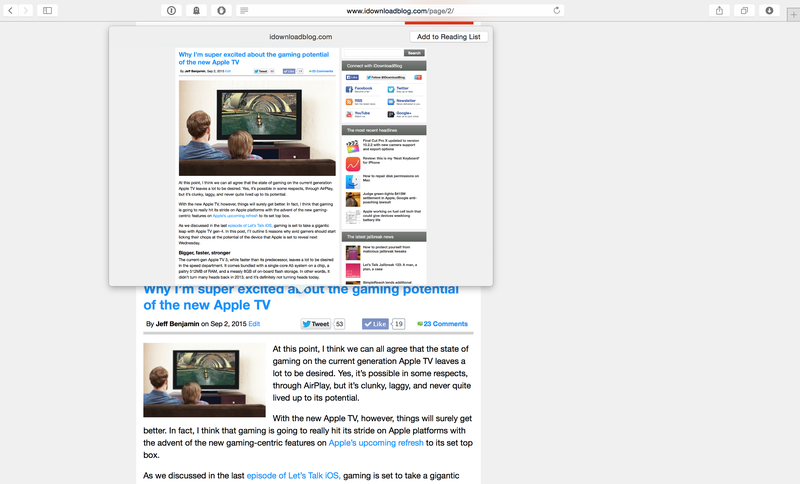Open 'How to protect yourself from malicious tweaks'

click(x=386, y=249)
